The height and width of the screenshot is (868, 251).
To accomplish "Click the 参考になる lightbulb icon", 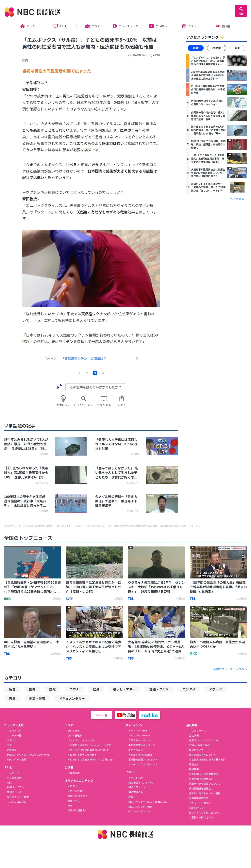I will point(63,399).
